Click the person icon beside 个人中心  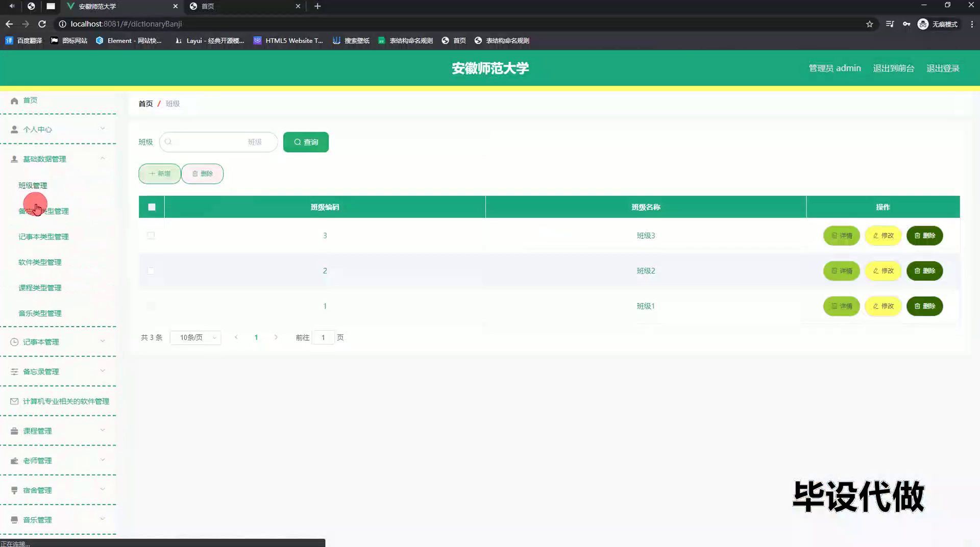[14, 130]
